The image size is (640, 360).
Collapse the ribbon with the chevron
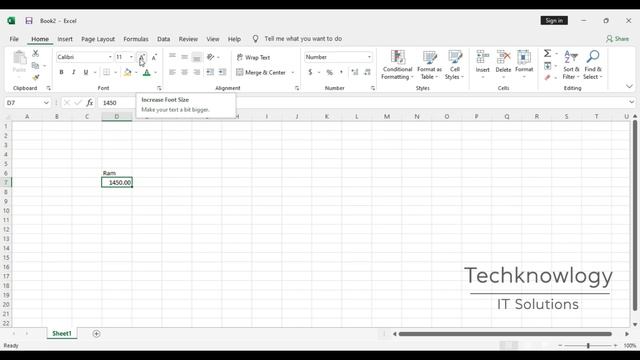pos(629,87)
